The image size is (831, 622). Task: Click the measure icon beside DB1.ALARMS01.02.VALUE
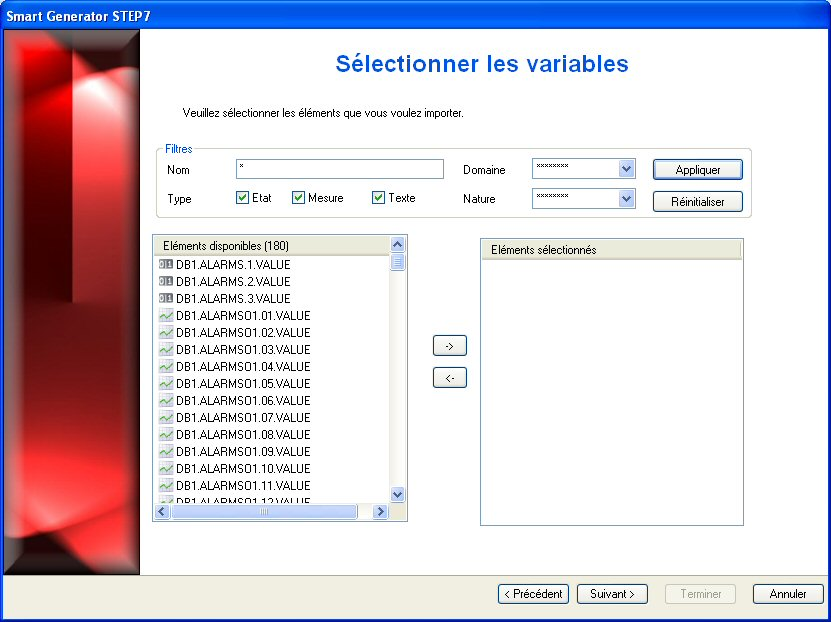166,333
